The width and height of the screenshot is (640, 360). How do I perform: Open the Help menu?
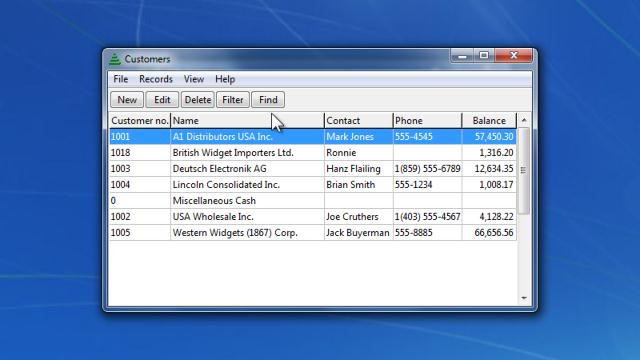[225, 79]
